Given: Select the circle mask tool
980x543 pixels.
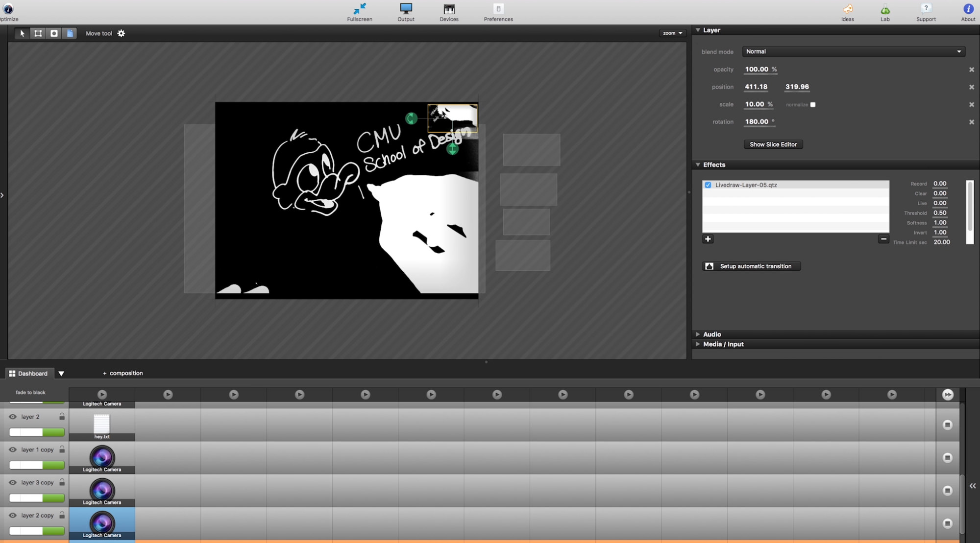Looking at the screenshot, I should click(x=54, y=33).
